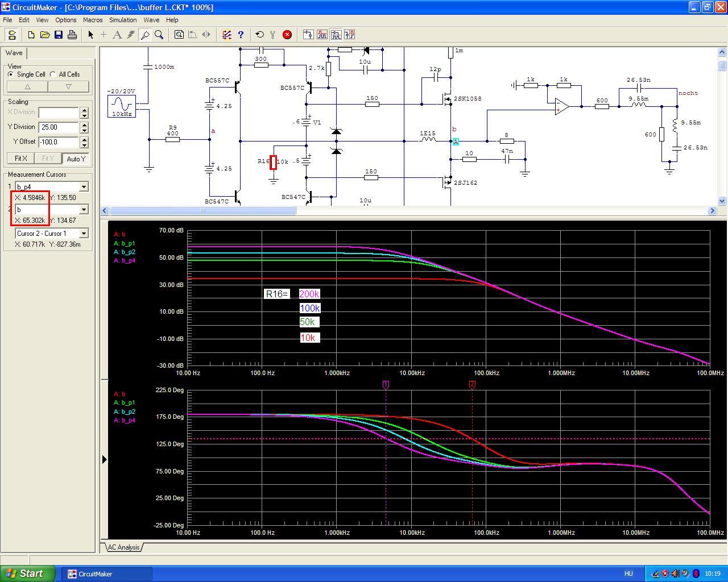Open a file with folder icon
Image resolution: width=728 pixels, height=582 pixels.
pos(45,35)
